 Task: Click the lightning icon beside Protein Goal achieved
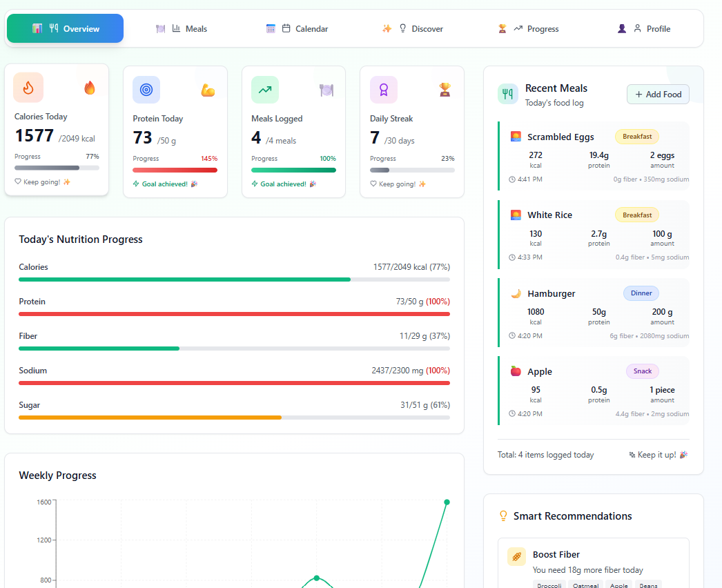click(136, 184)
